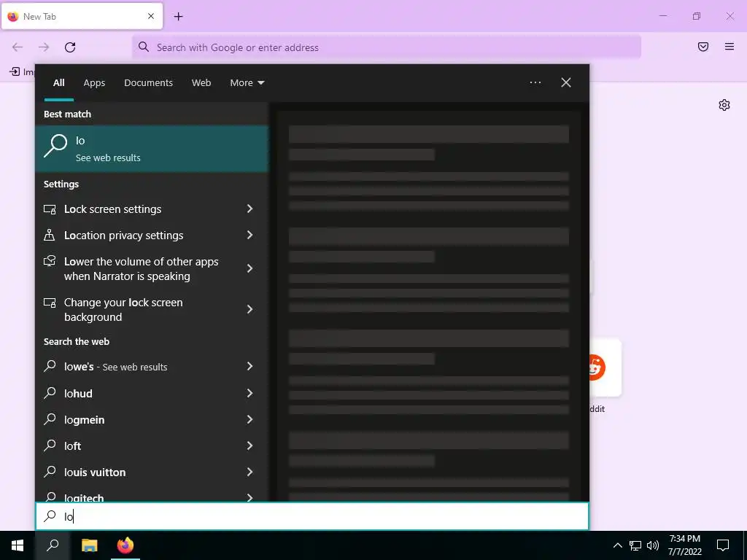Click the search box containing 'lo'
The image size is (747, 560).
pyautogui.click(x=312, y=516)
